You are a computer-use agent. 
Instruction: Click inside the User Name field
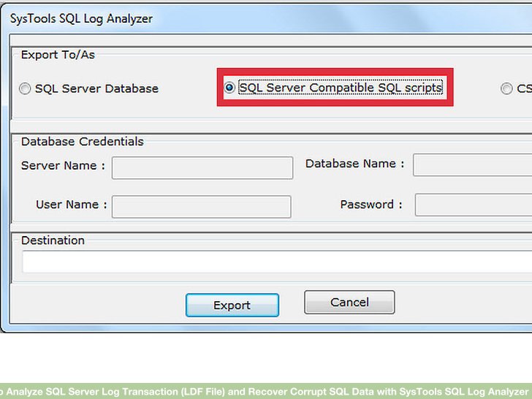point(201,206)
